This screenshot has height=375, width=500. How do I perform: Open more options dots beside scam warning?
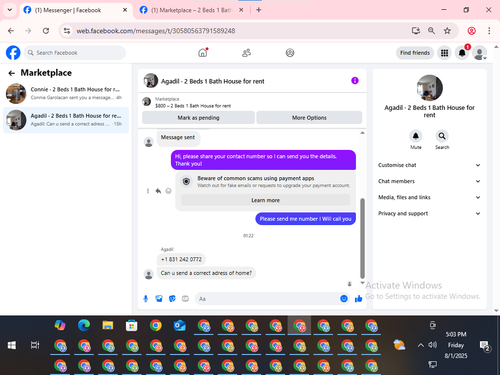[x=148, y=191]
